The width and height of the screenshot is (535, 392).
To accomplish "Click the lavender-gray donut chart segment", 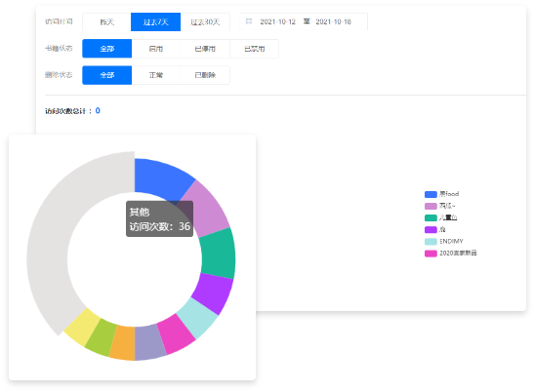I will (148, 342).
